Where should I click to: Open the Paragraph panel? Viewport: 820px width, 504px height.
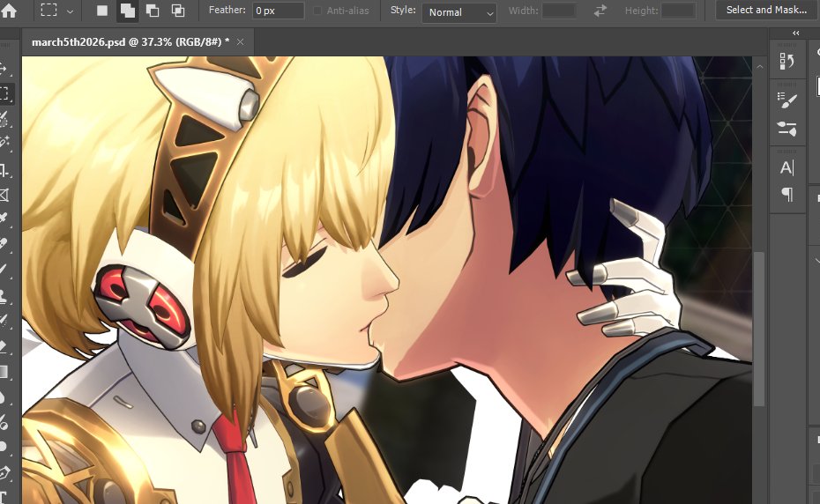(787, 195)
